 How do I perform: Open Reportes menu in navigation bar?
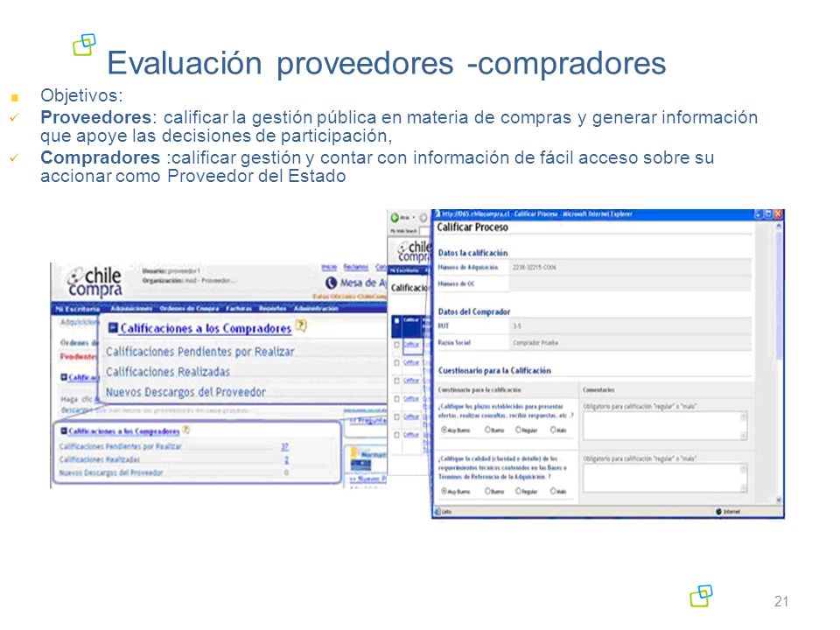coord(273,308)
